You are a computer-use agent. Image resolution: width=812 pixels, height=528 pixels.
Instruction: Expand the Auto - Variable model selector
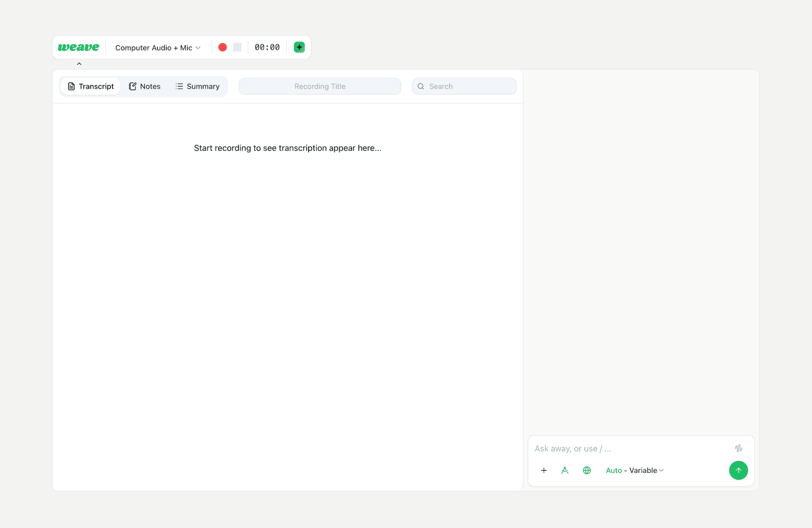(635, 470)
